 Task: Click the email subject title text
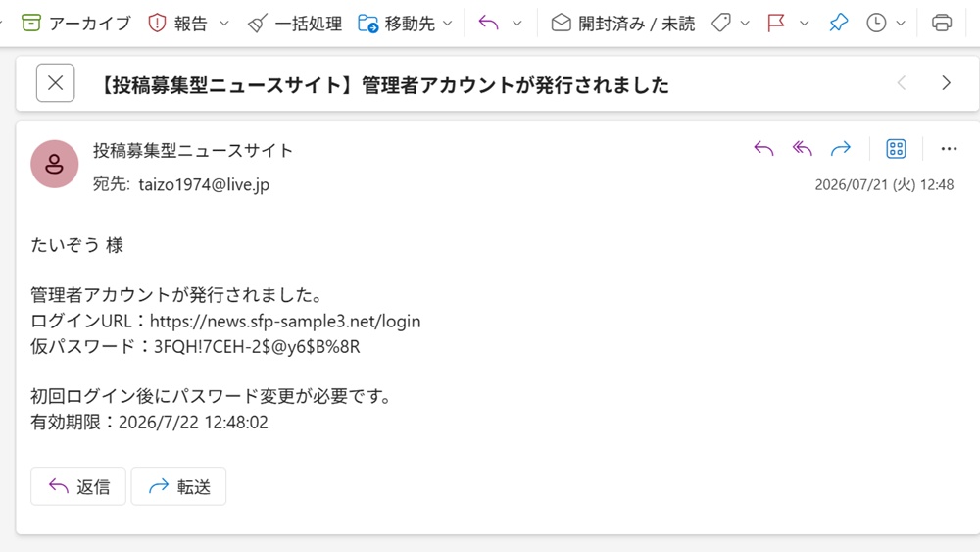click(x=383, y=84)
